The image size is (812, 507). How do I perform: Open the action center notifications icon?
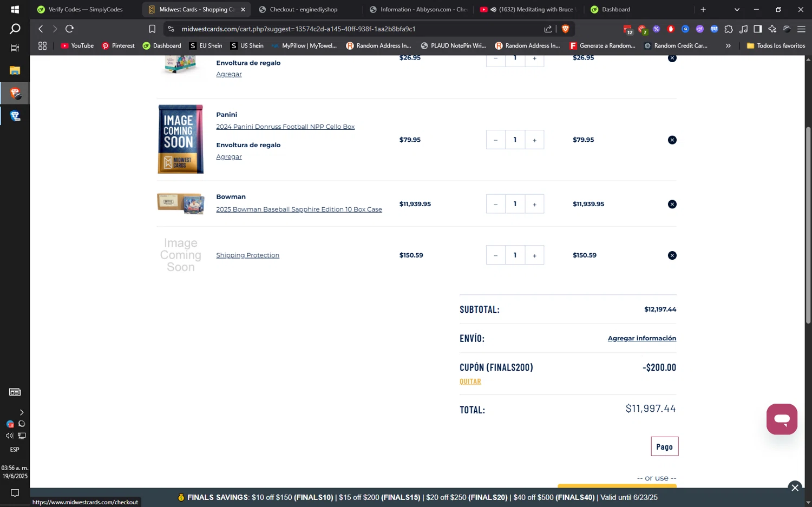click(x=15, y=493)
